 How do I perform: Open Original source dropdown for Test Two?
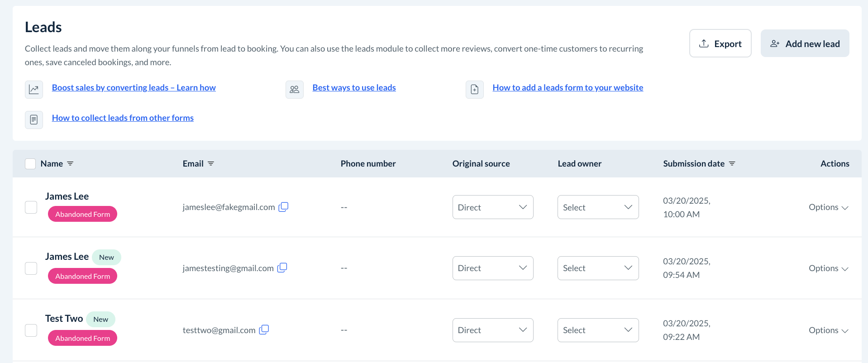(492, 330)
